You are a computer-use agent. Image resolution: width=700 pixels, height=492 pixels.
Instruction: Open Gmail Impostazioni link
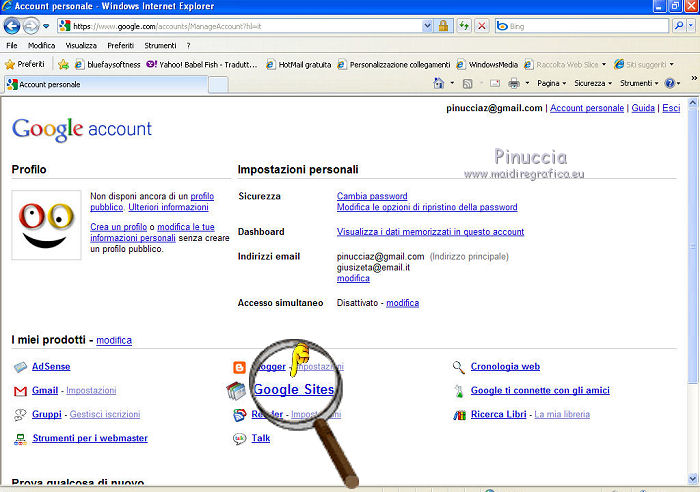91,391
